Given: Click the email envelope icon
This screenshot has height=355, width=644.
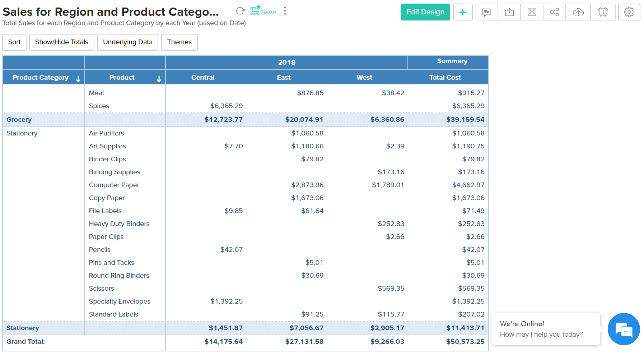Looking at the screenshot, I should click(532, 12).
